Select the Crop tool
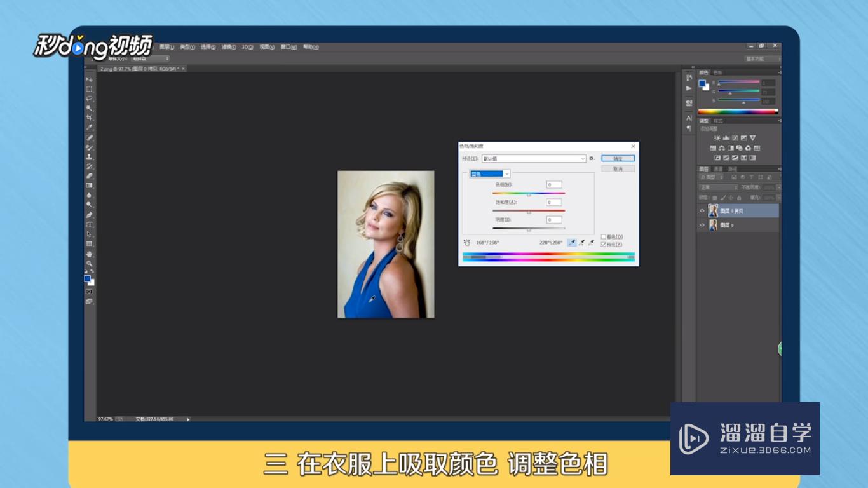The width and height of the screenshot is (868, 488). click(x=90, y=118)
